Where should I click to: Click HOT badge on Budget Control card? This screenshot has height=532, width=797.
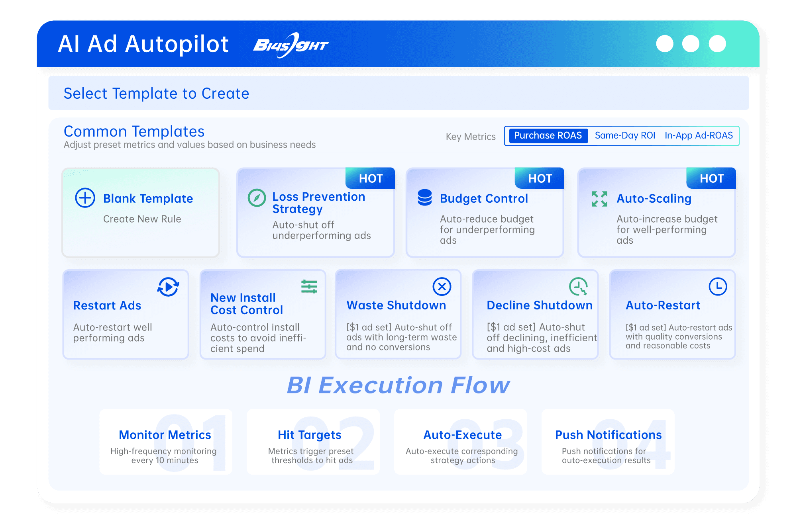coord(540,178)
